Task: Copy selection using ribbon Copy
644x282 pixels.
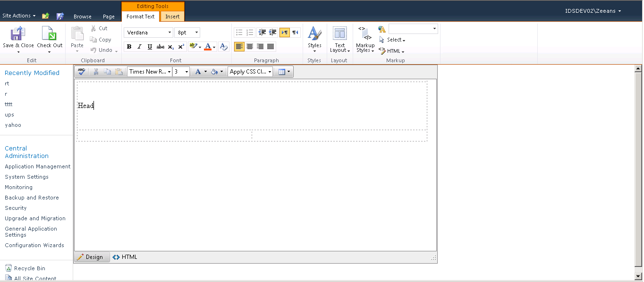Action: click(101, 40)
